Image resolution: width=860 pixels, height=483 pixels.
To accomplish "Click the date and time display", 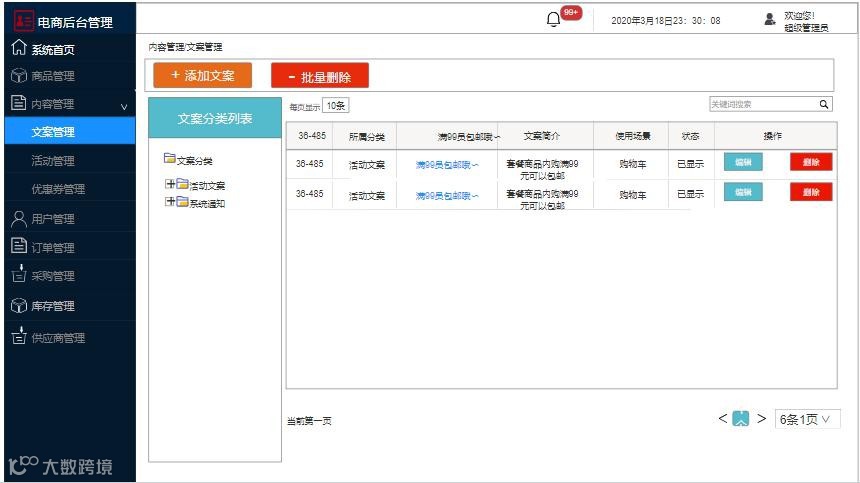I will click(666, 20).
